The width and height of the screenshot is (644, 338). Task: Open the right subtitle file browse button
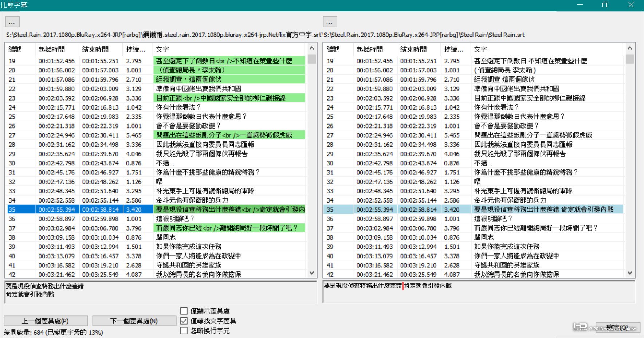tap(330, 22)
